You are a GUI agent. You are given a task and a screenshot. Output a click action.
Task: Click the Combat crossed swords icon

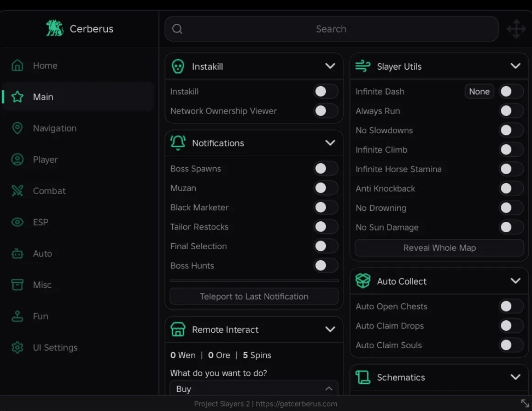[x=17, y=191]
